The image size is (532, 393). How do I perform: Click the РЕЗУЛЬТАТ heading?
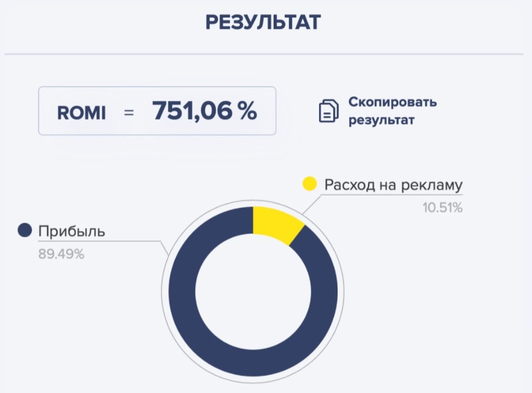263,23
